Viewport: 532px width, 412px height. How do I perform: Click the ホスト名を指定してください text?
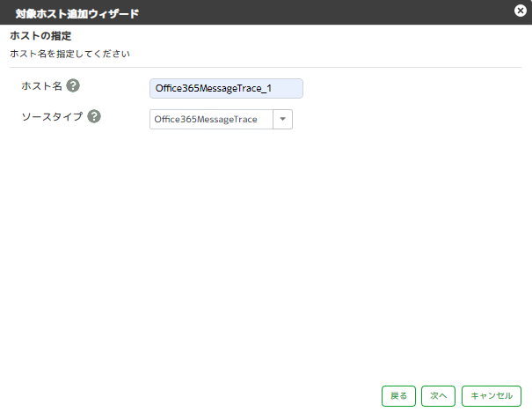point(69,54)
